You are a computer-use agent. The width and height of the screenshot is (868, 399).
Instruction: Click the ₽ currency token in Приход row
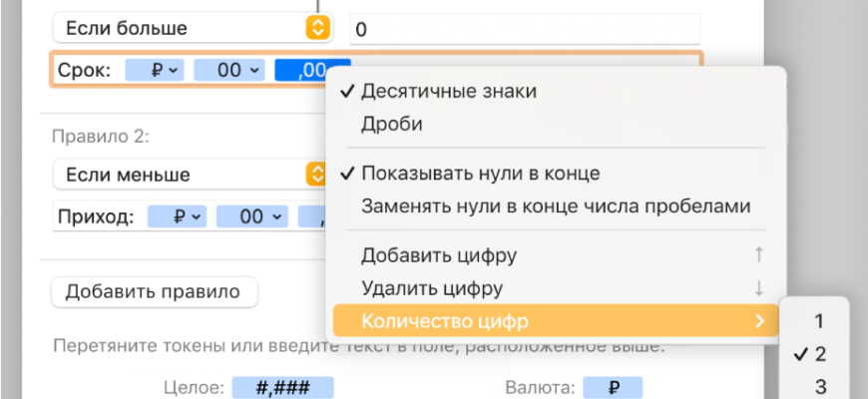click(178, 216)
